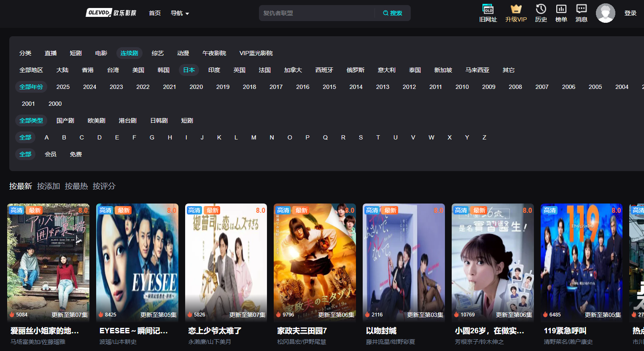Open the messages (消息) chat icon
This screenshot has height=351, width=644.
click(x=582, y=9)
